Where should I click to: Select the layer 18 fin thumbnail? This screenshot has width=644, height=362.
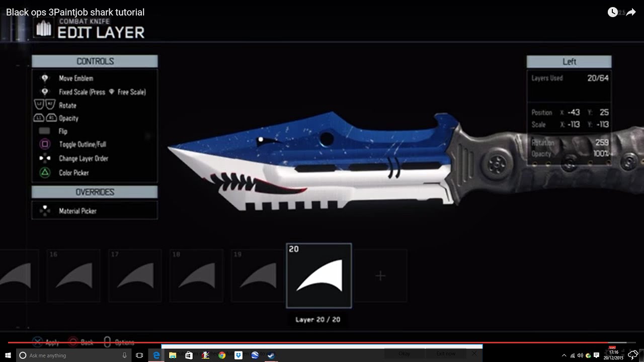point(196,276)
